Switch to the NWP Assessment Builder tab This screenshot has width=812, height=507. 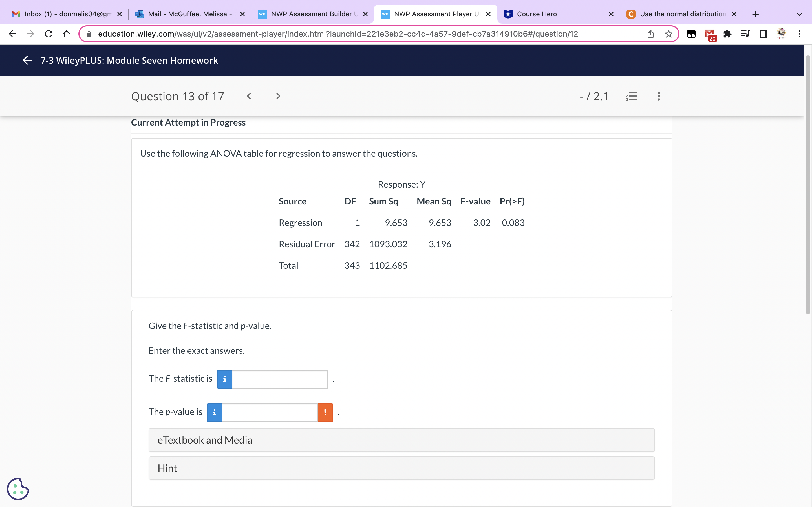coord(310,14)
